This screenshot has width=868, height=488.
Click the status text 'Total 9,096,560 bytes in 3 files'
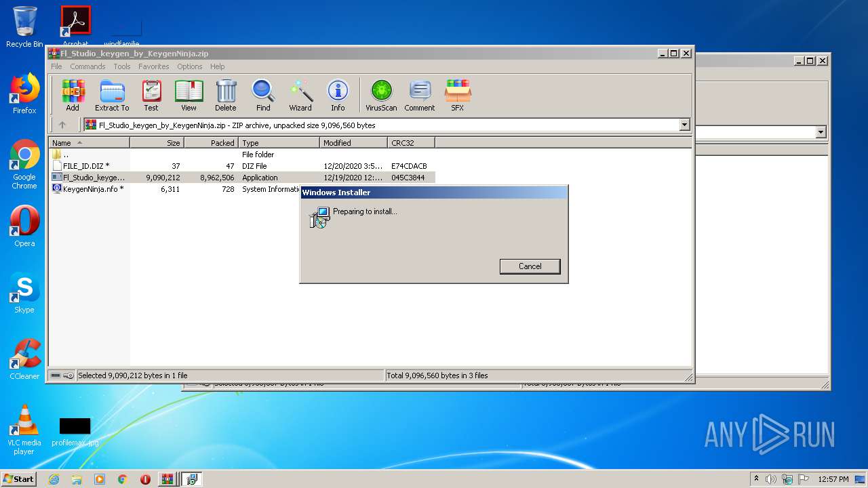[x=437, y=375]
